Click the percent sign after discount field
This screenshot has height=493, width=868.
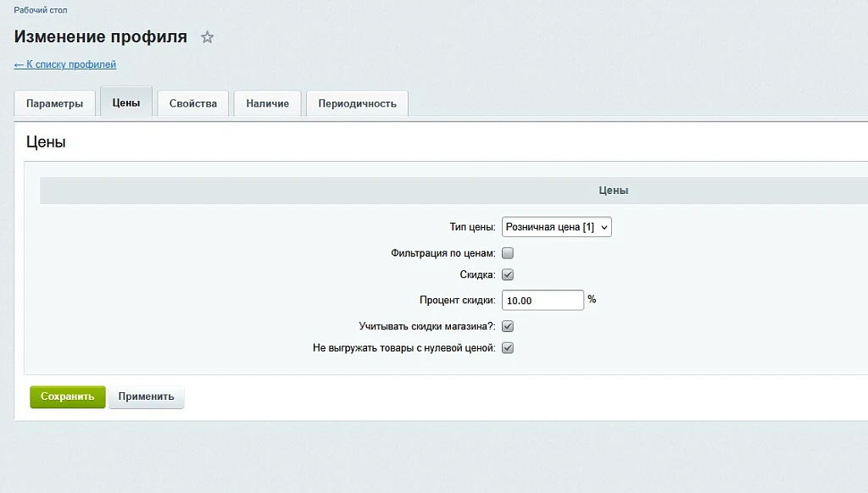coord(592,299)
